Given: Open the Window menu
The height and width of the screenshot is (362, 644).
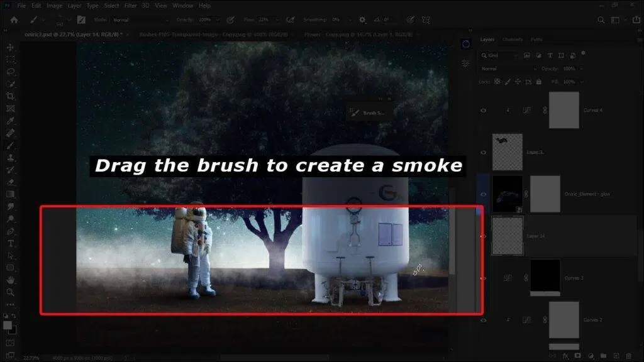Looking at the screenshot, I should tap(183, 6).
